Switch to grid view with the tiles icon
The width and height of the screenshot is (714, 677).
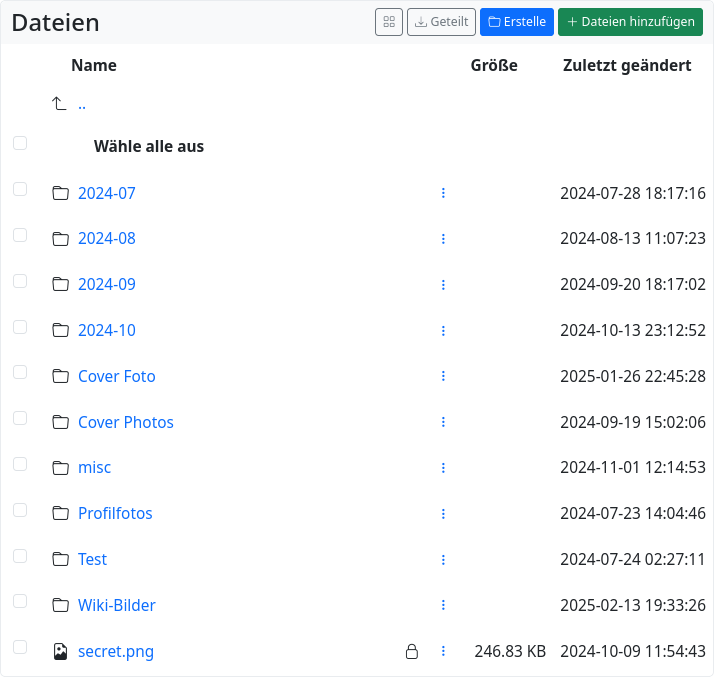388,22
